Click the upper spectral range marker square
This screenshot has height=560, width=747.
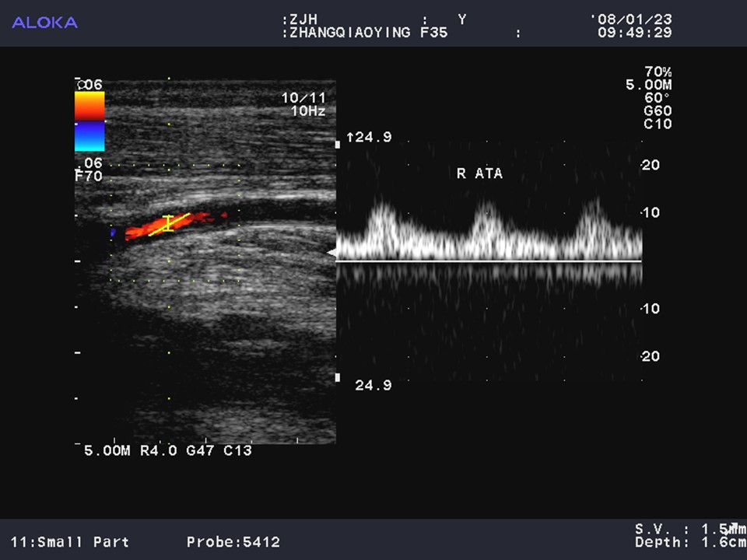(338, 144)
